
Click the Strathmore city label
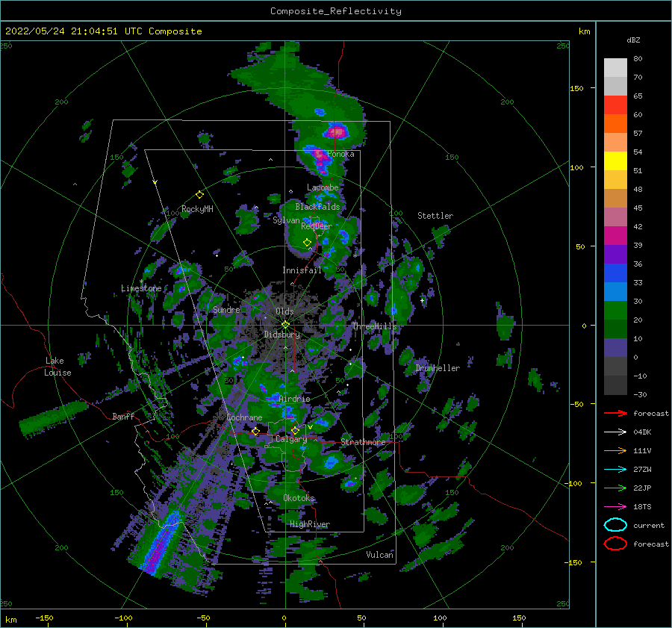point(363,442)
